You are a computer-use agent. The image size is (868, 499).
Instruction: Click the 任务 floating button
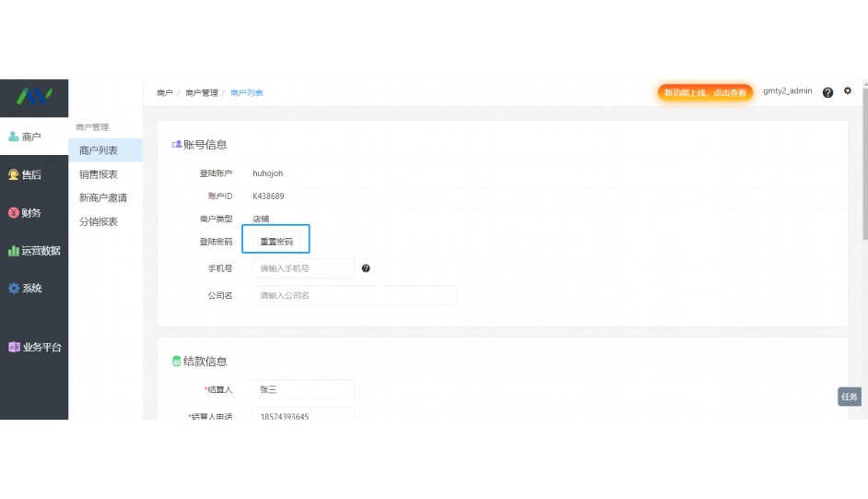click(850, 397)
